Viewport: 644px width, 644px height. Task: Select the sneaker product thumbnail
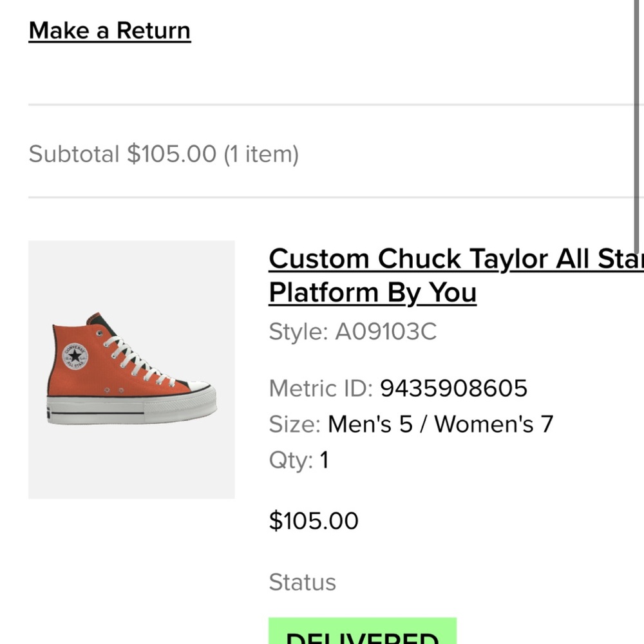pos(132,369)
